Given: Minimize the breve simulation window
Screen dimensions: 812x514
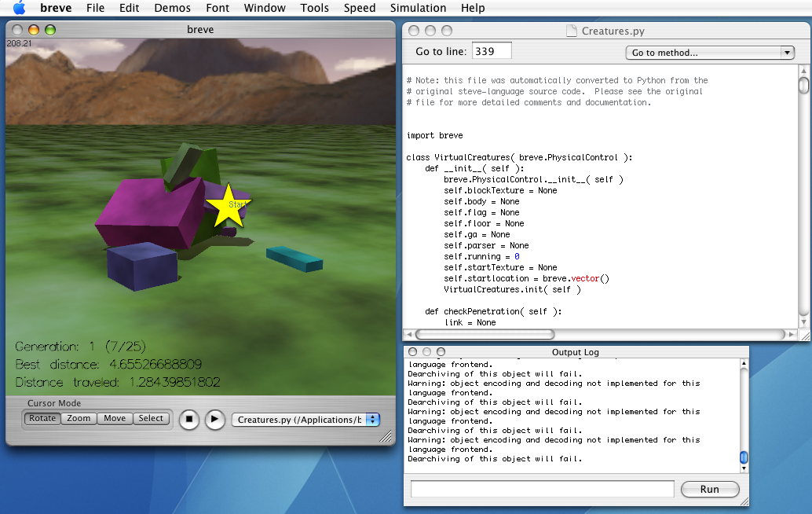Looking at the screenshot, I should coord(34,30).
